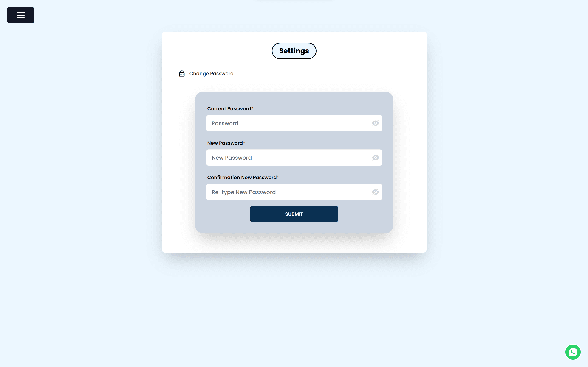The width and height of the screenshot is (588, 367).
Task: Click the lock icon next to Change Password
Action: click(x=182, y=74)
